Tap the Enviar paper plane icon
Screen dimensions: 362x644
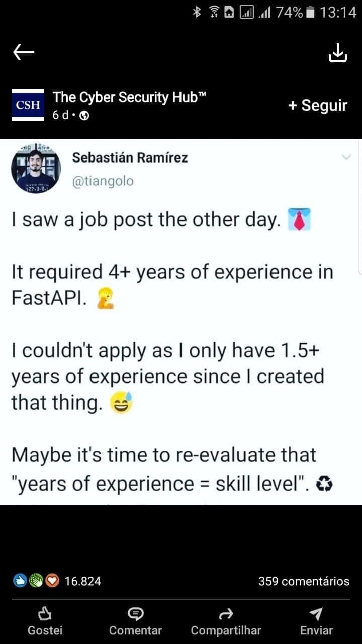(x=316, y=613)
